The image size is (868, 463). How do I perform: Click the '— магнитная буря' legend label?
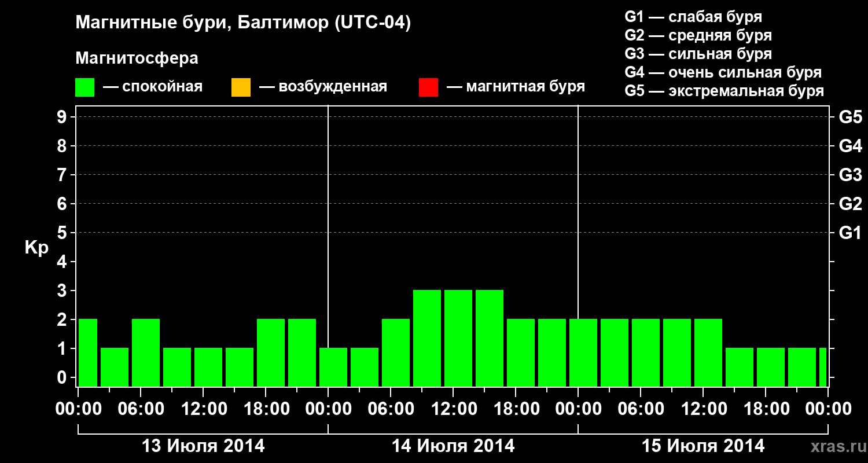[x=516, y=87]
